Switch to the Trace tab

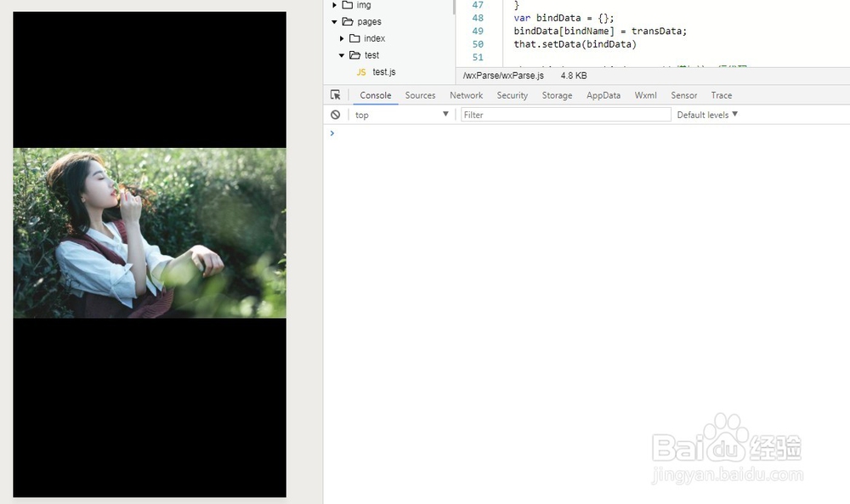(722, 95)
